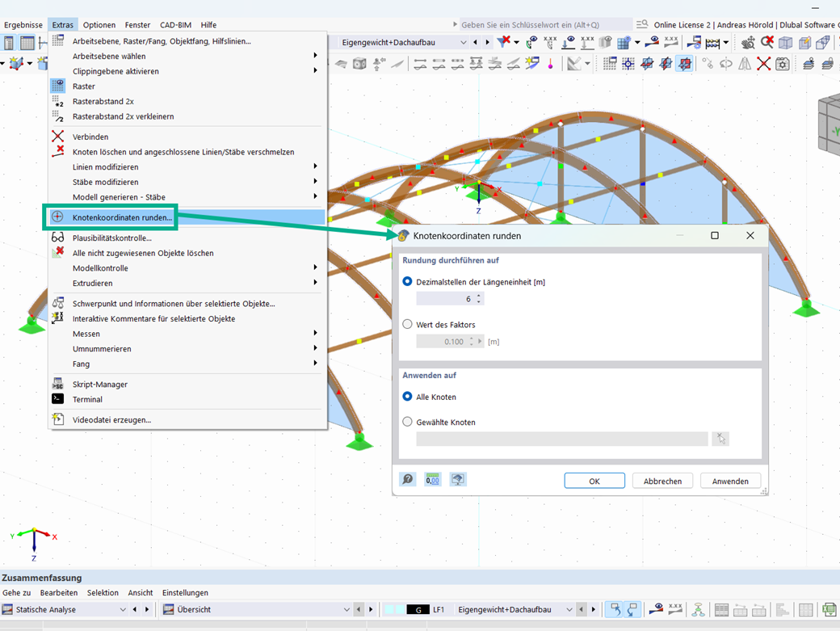Expand Umnummerieren submenu
Viewport: 840px width, 631px height.
(187, 348)
